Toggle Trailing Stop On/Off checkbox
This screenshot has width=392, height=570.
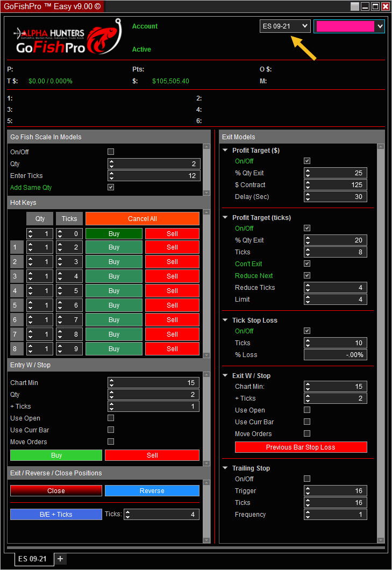pyautogui.click(x=307, y=479)
